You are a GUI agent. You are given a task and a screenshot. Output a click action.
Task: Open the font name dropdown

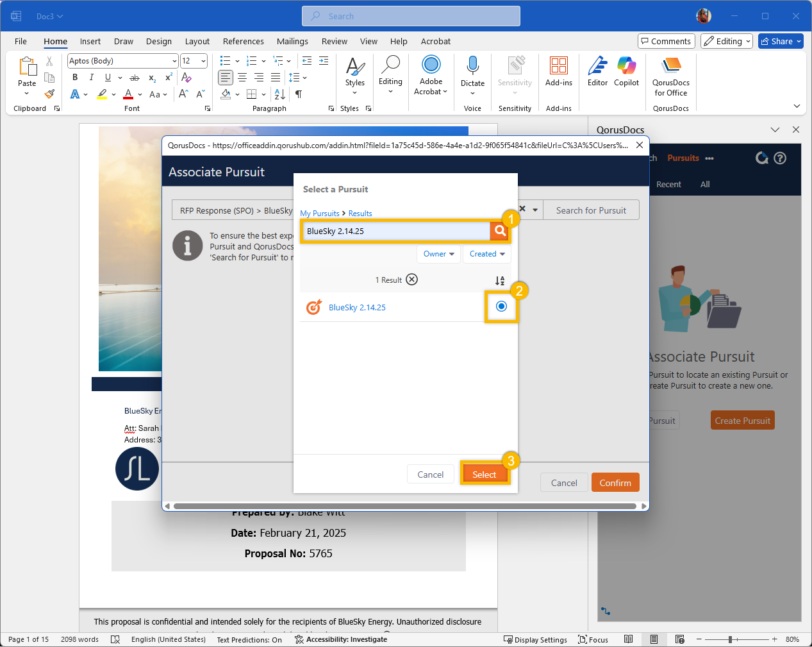point(174,61)
